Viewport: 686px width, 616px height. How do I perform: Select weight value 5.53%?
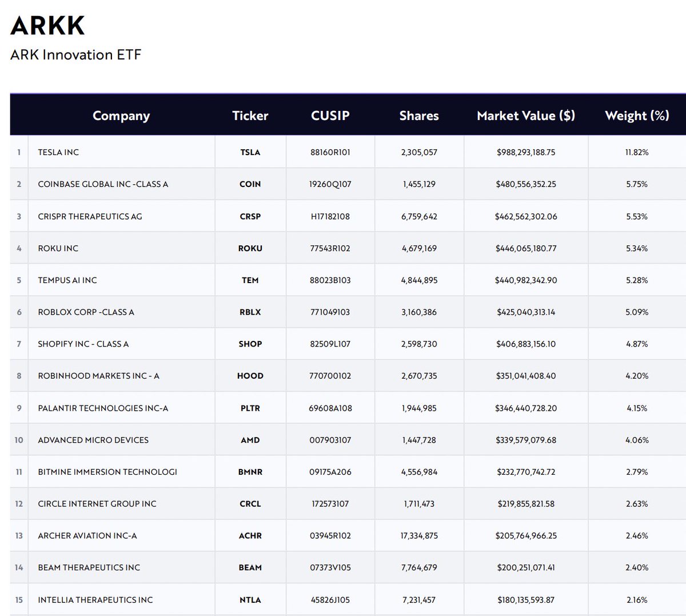tap(637, 216)
